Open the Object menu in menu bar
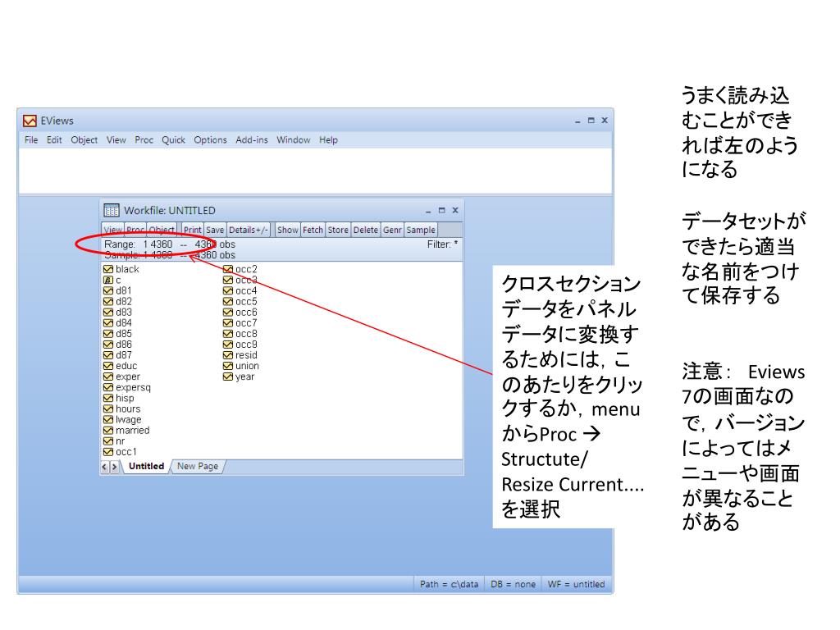This screenshot has height=630, width=840. click(x=84, y=139)
